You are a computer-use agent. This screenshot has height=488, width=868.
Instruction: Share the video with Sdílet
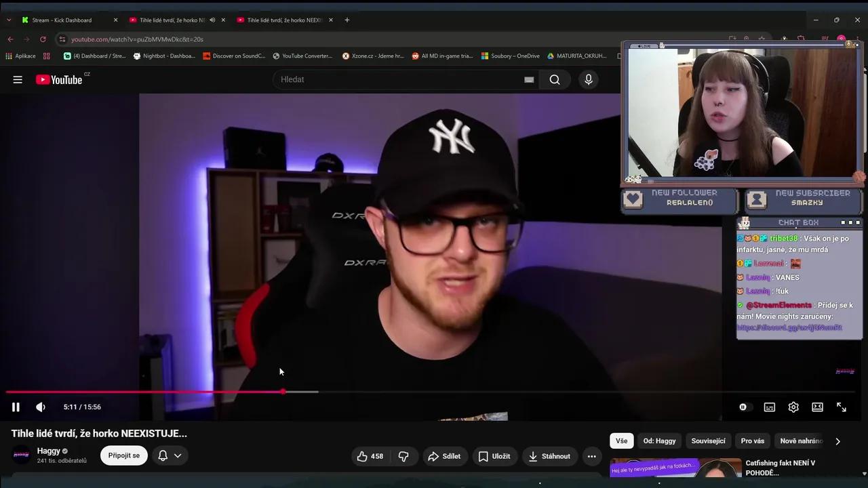point(444,456)
